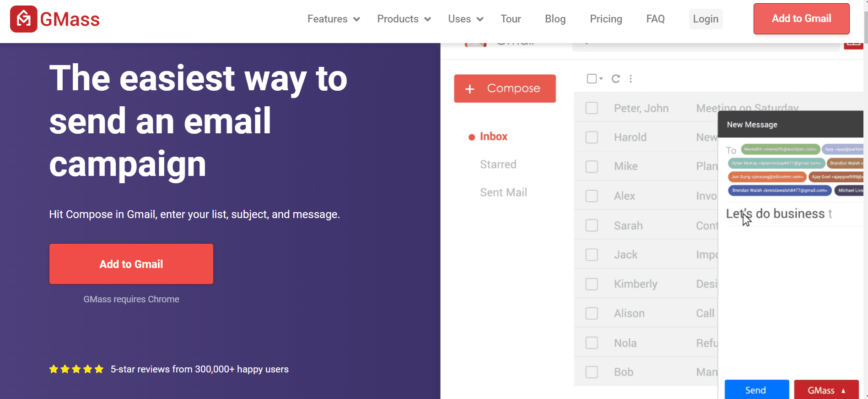Click the Login button
Image resolution: width=868 pixels, height=399 pixels.
pyautogui.click(x=706, y=19)
